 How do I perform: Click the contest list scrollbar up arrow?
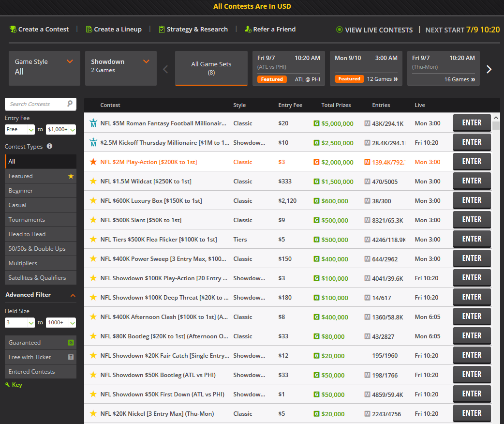point(496,118)
